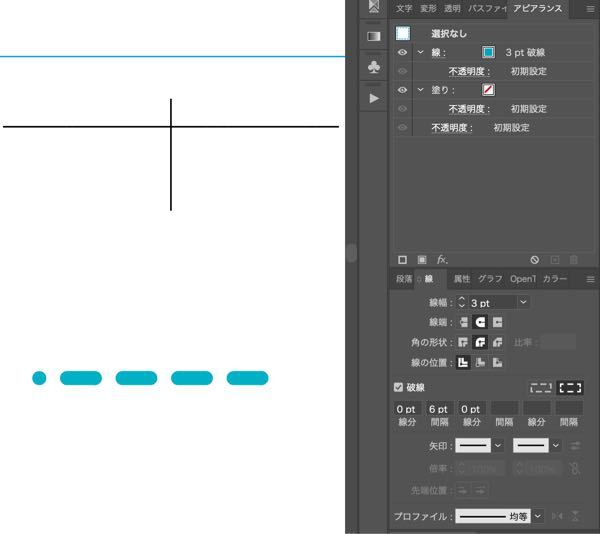Choose align dashes to corners and path ends
Screen dimensions: 600x534
[x=570, y=388]
